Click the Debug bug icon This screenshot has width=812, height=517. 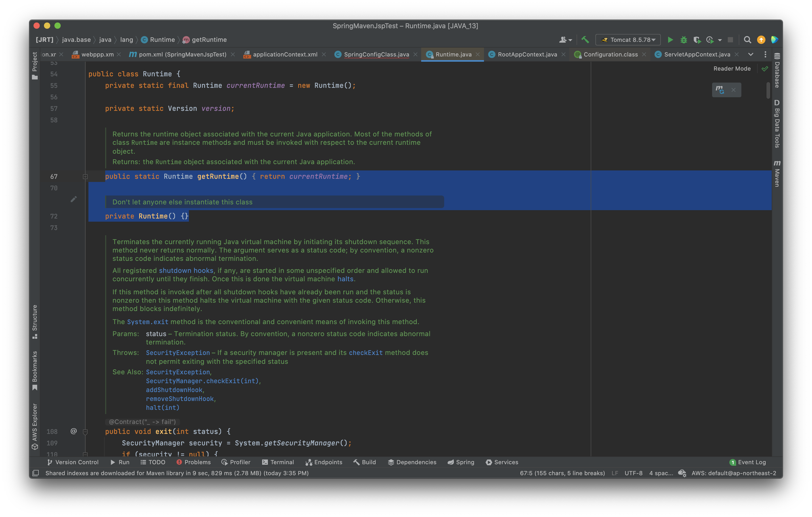(684, 40)
